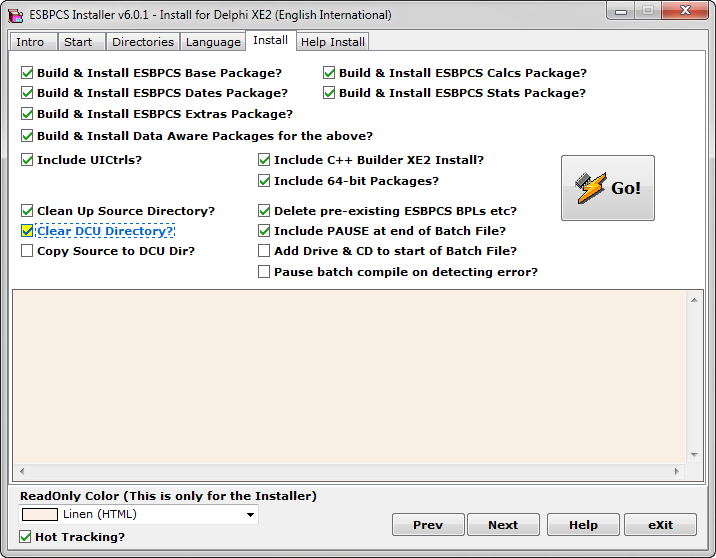Viewport: 716px width, 558px height.
Task: Click the Linen color swatch preview
Action: click(x=40, y=515)
